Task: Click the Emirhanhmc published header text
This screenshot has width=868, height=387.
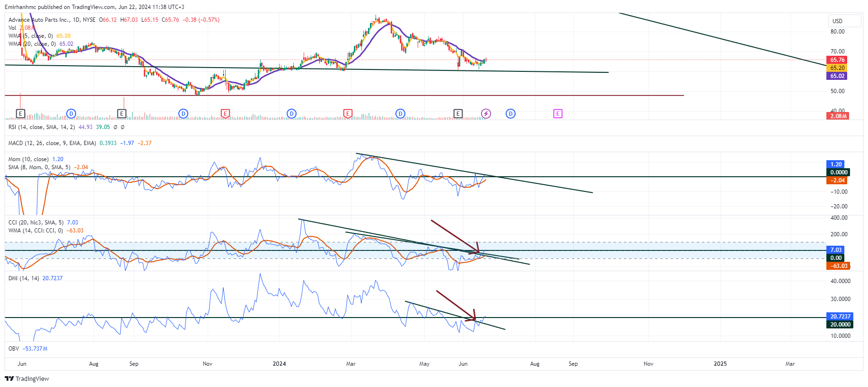Action: coord(95,7)
